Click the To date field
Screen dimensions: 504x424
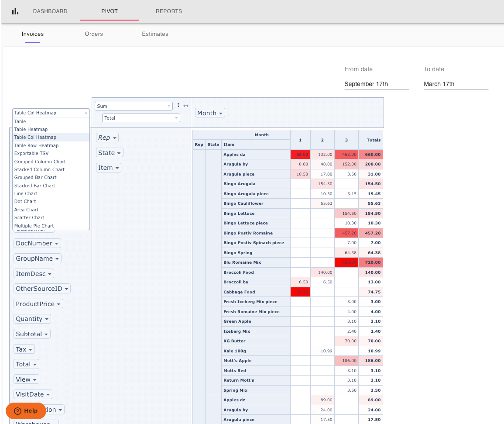(456, 84)
